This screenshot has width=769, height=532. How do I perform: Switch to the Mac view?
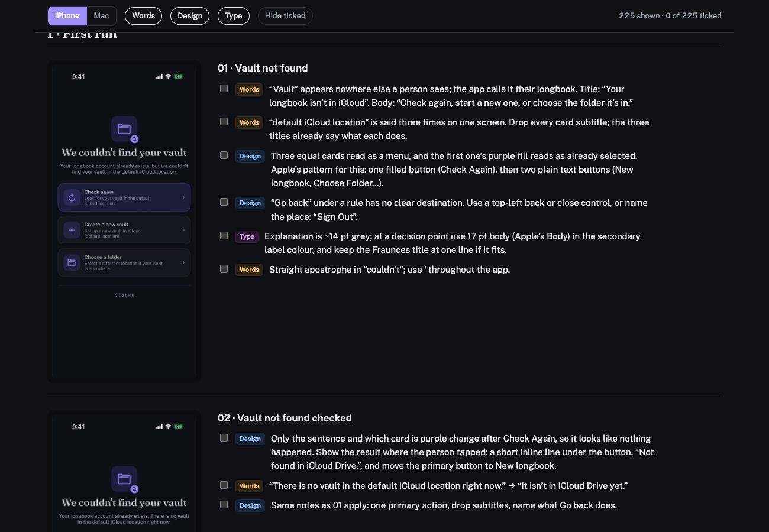point(101,16)
